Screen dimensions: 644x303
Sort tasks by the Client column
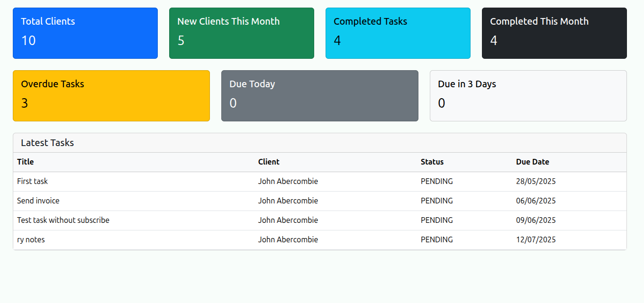tap(269, 162)
